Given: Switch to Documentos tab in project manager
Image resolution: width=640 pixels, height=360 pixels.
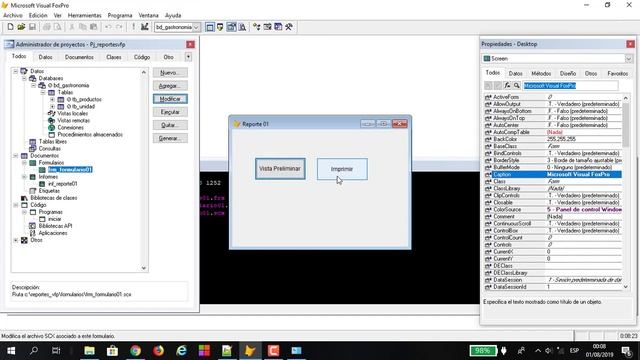Looking at the screenshot, I should 79,57.
